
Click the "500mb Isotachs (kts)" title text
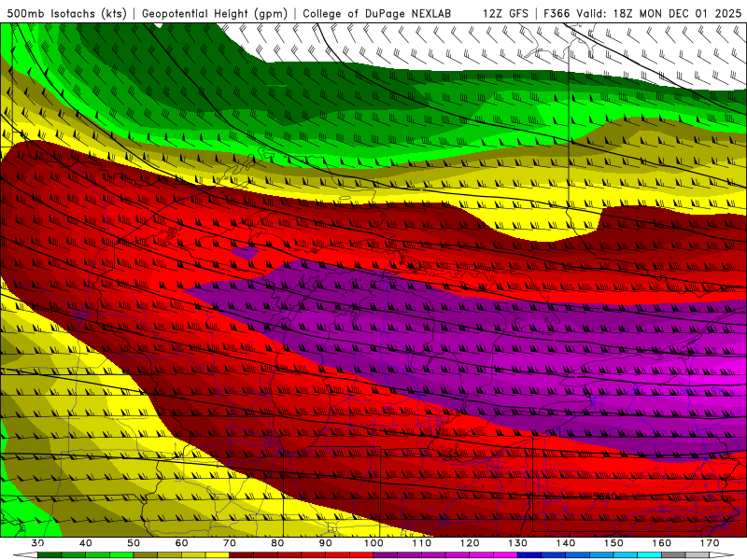[66, 13]
